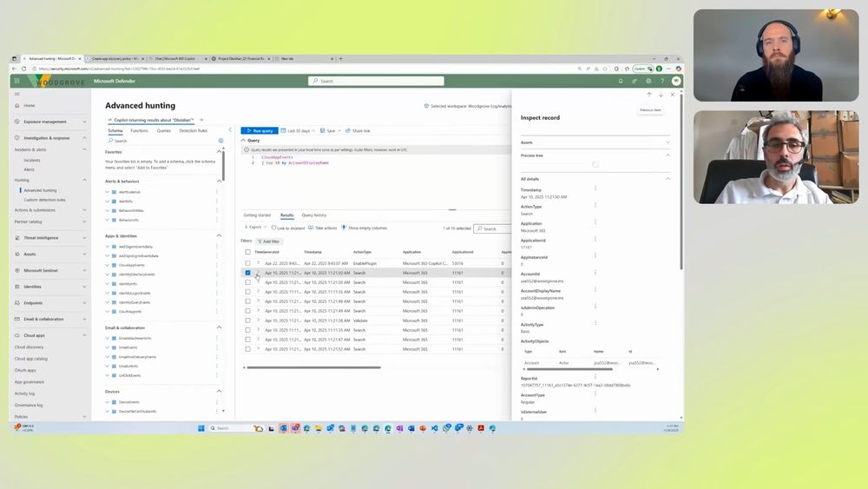Screen dimensions: 868x489
Task: Open notifications bell in Defender header
Action: pos(621,81)
